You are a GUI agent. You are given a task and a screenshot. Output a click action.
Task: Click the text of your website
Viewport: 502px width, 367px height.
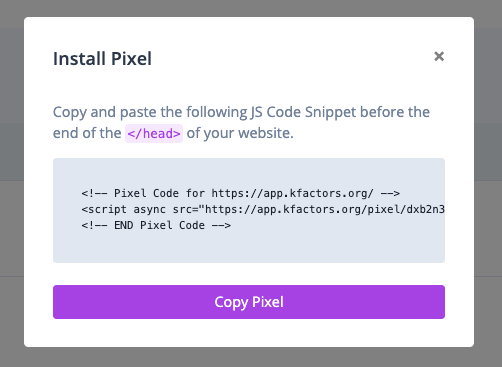[x=240, y=133]
